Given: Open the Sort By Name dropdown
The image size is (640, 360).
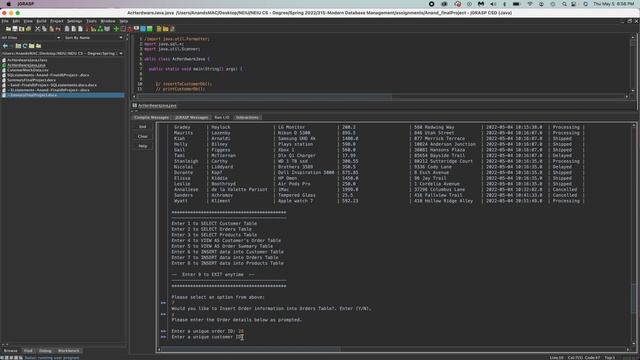Looking at the screenshot, I should [x=93, y=38].
